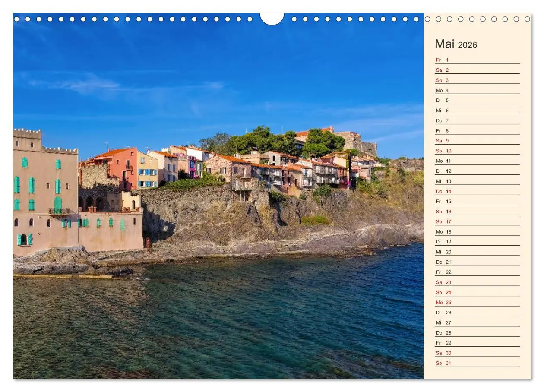The image size is (544, 392).
Task: Select the row 'Mo 18'
Action: (477, 231)
